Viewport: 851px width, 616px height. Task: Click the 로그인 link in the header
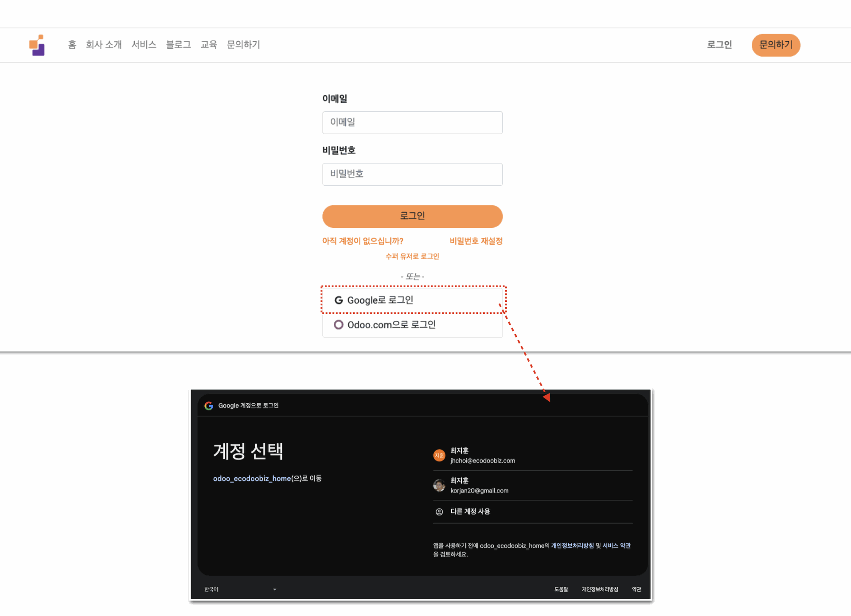click(719, 45)
